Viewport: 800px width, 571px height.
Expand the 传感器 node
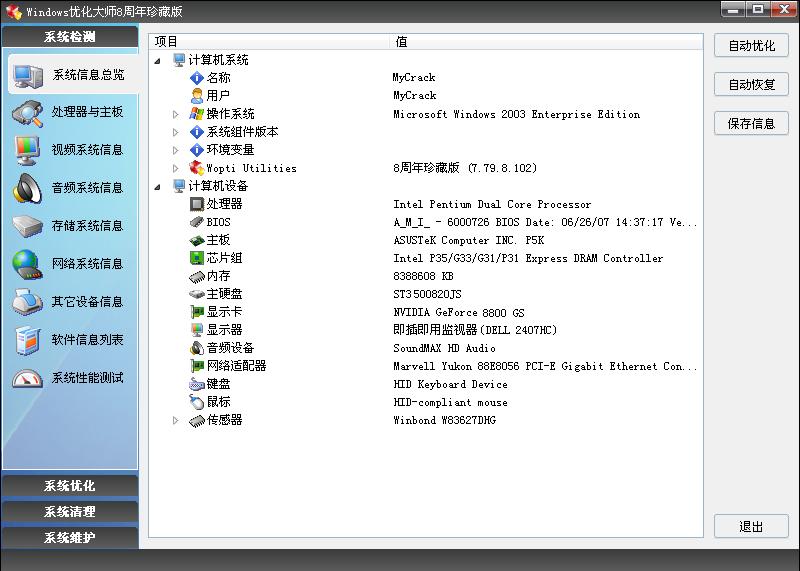[x=176, y=420]
